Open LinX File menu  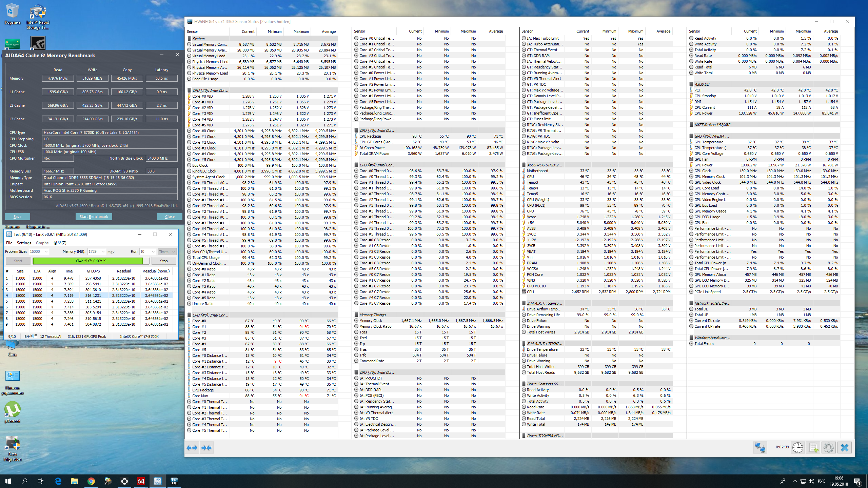coord(9,243)
